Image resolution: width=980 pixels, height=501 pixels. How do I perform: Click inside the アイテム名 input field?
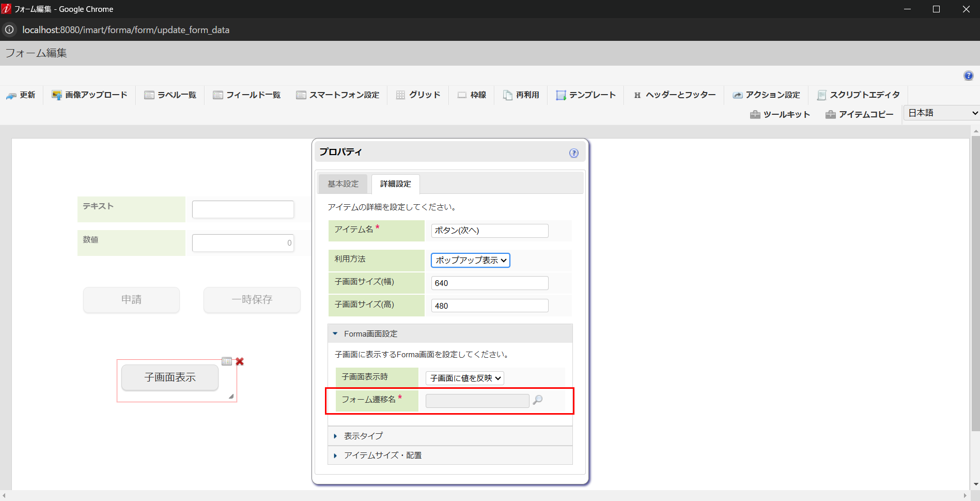pos(489,231)
